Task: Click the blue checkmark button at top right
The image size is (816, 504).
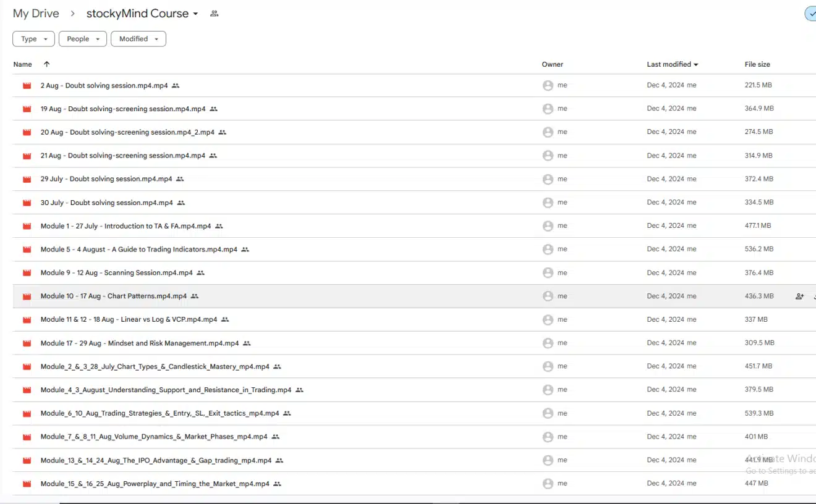Action: [x=810, y=14]
